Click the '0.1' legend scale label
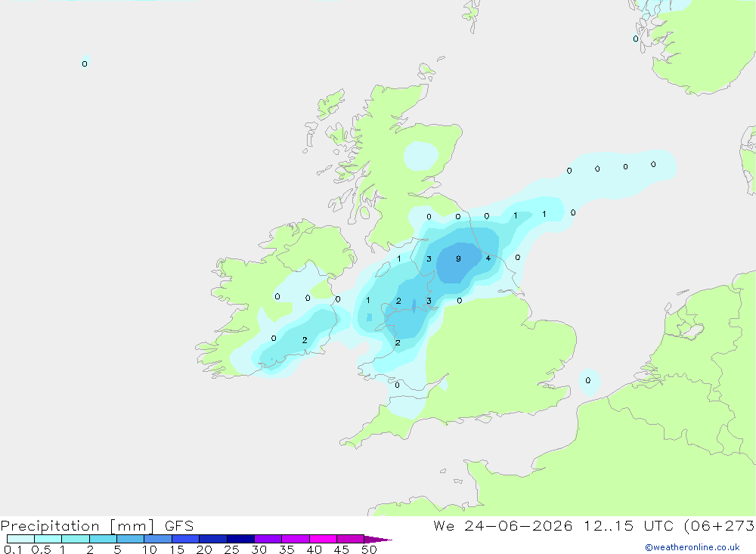This screenshot has width=756, height=554. click(x=13, y=549)
